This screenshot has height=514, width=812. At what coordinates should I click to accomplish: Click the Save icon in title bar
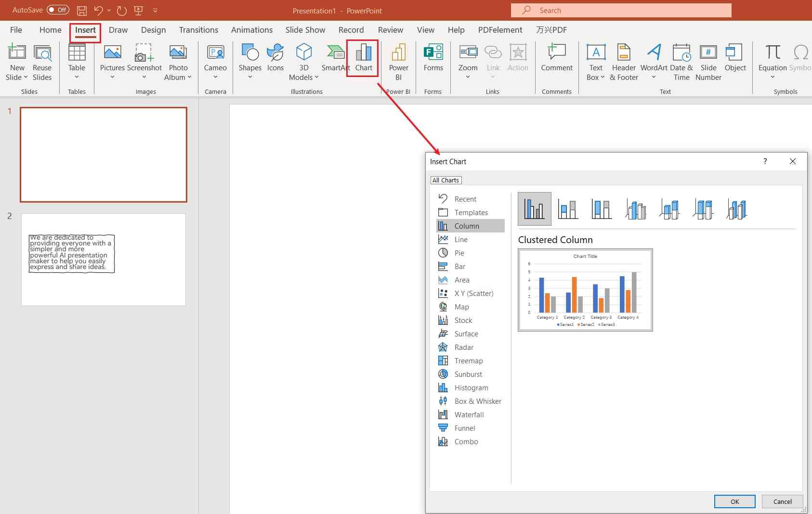point(82,10)
